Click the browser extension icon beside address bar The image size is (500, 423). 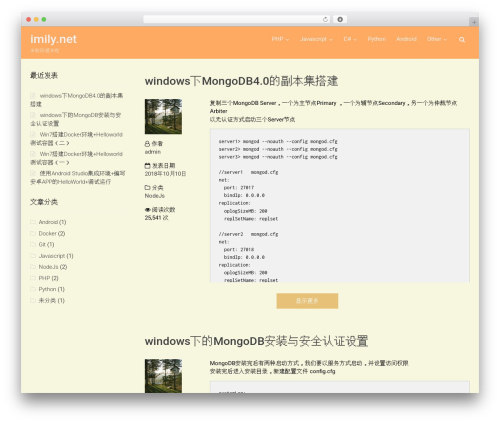coord(340,19)
